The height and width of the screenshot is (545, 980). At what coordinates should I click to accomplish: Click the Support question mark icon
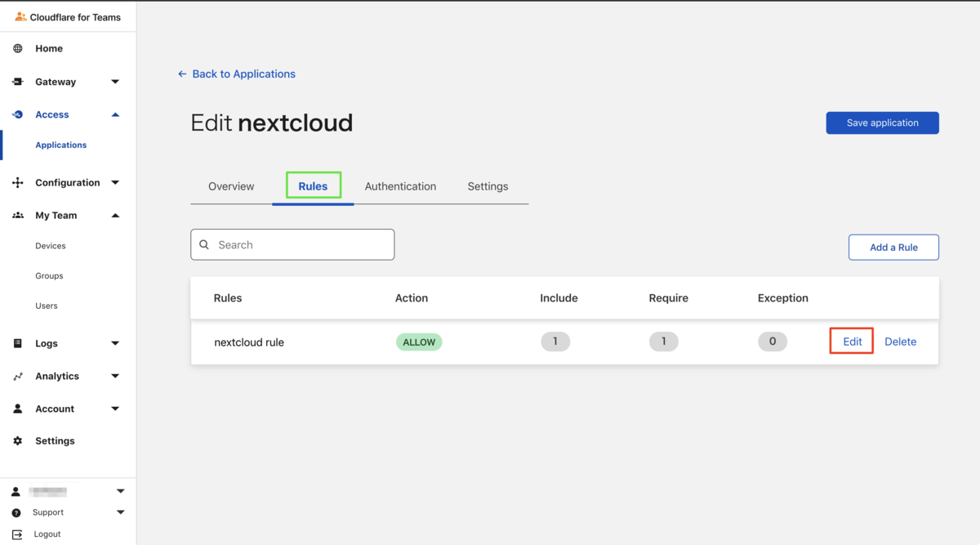(16, 512)
